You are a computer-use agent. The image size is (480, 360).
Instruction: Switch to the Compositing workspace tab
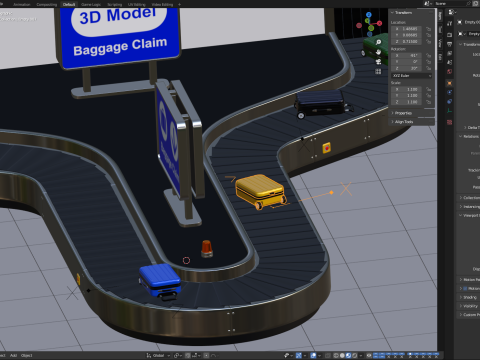(46, 4)
